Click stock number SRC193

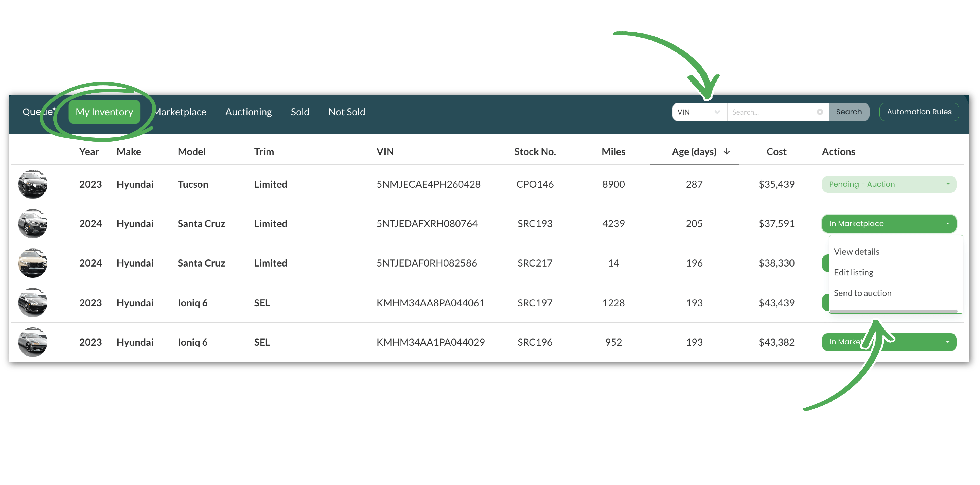point(535,224)
